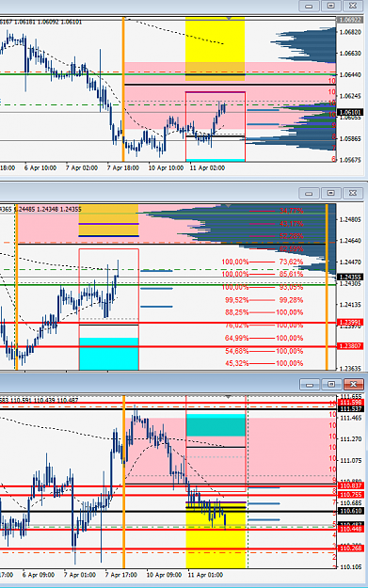Click the 99,52% profile percentage
The image size is (368, 588).
(x=236, y=300)
